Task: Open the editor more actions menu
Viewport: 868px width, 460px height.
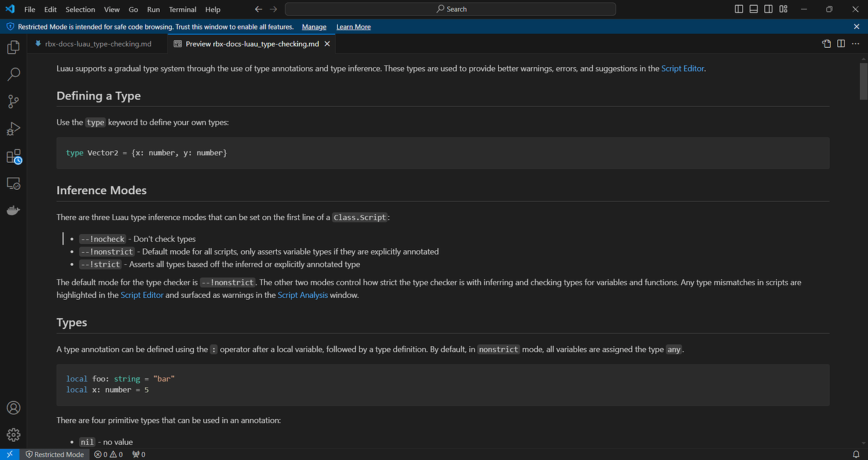Action: pos(855,43)
